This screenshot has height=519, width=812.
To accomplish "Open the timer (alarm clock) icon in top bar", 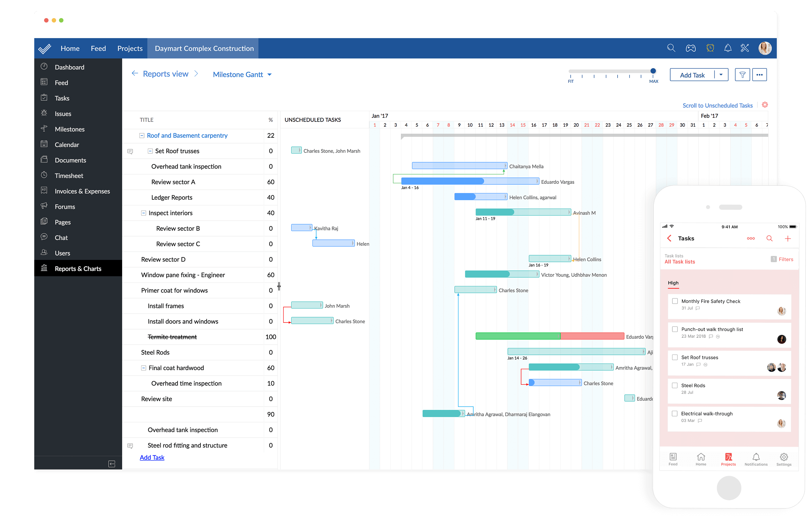I will tap(710, 48).
